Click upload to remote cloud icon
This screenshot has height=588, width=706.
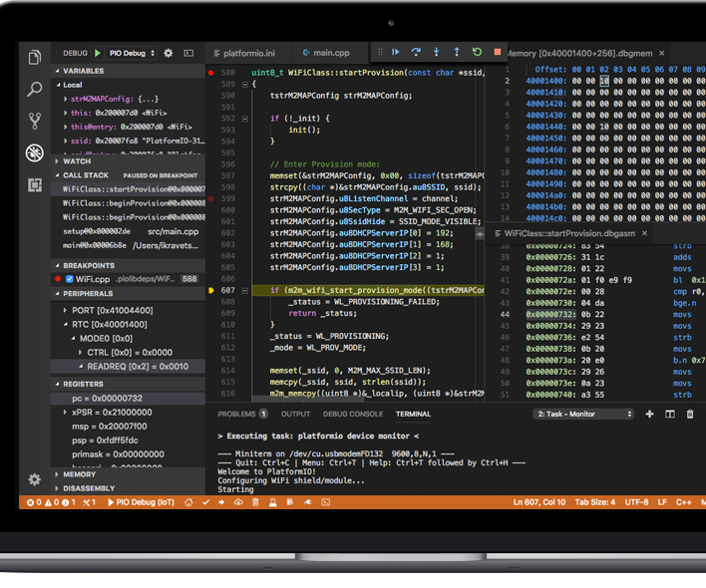[238, 502]
